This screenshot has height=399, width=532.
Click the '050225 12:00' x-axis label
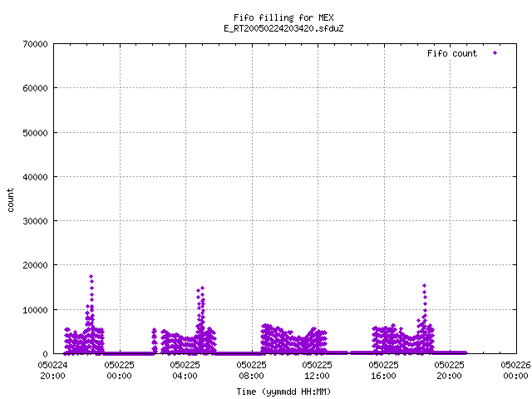click(x=318, y=371)
